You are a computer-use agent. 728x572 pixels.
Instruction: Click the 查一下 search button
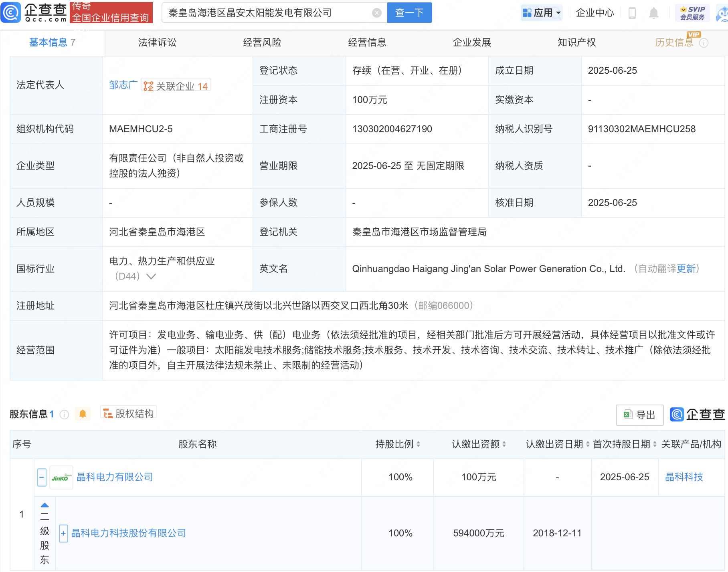(x=409, y=13)
